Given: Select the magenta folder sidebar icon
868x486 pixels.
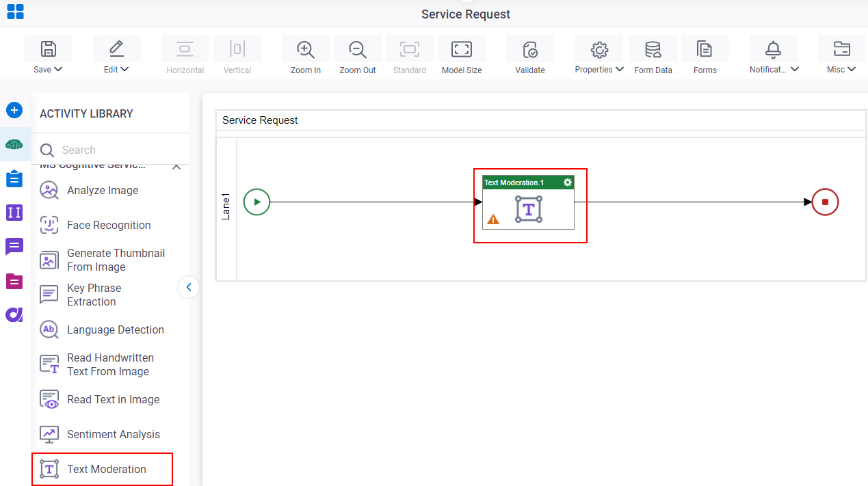Looking at the screenshot, I should tap(14, 281).
